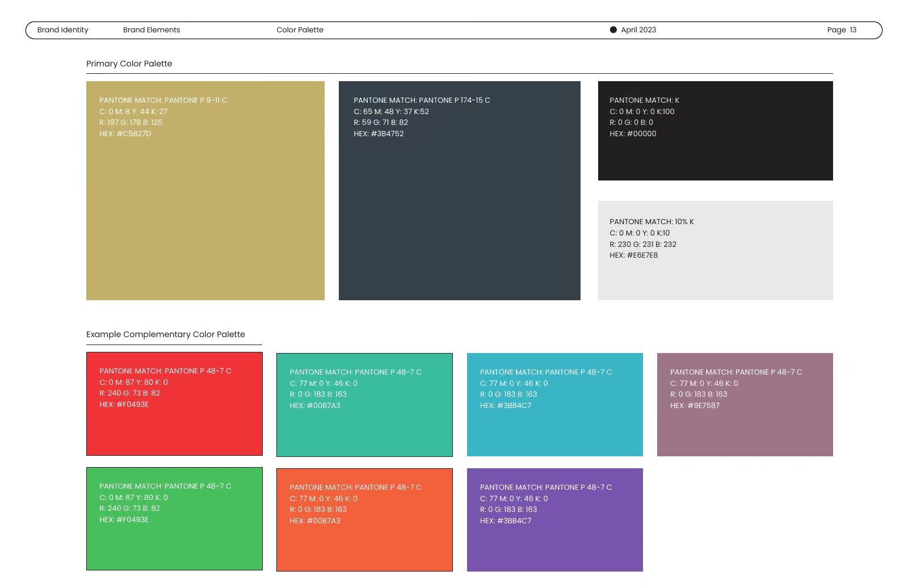
Task: Pick the black K:100 color swatch
Action: [x=716, y=131]
